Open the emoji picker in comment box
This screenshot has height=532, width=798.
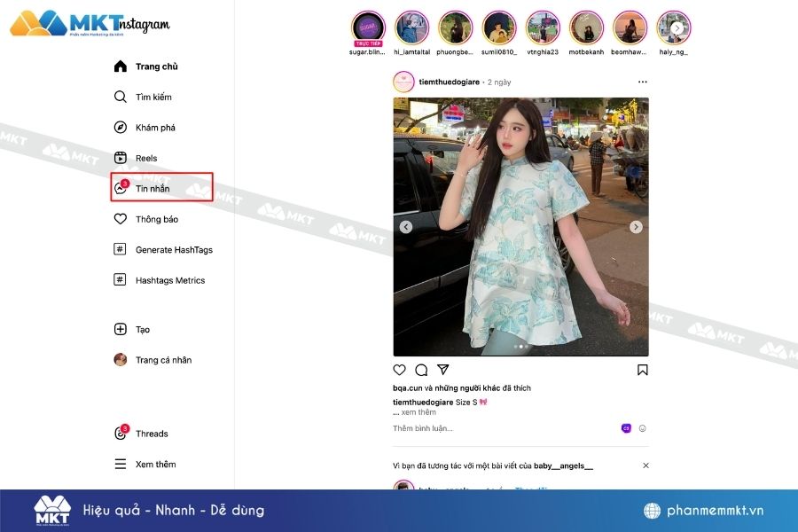click(643, 428)
